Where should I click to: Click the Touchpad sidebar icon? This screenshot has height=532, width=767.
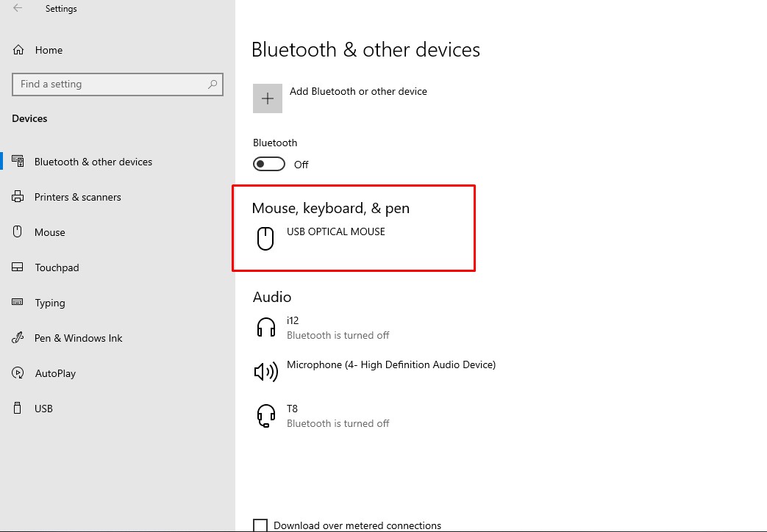coord(18,267)
